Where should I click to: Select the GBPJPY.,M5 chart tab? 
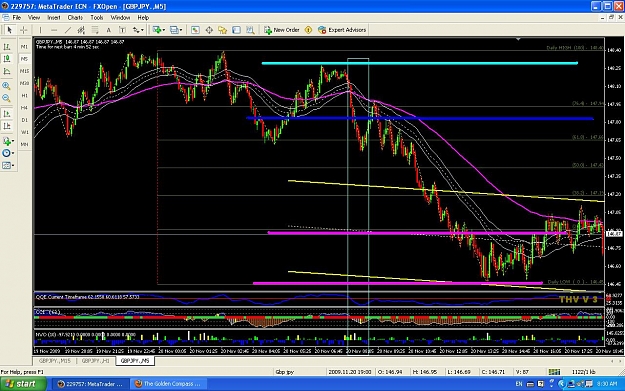(135, 361)
